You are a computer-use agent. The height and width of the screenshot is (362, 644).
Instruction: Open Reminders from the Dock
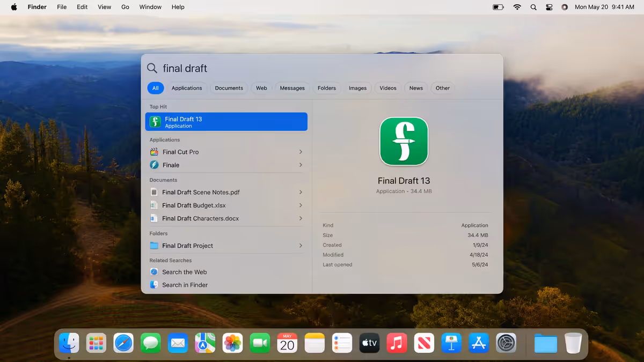342,343
